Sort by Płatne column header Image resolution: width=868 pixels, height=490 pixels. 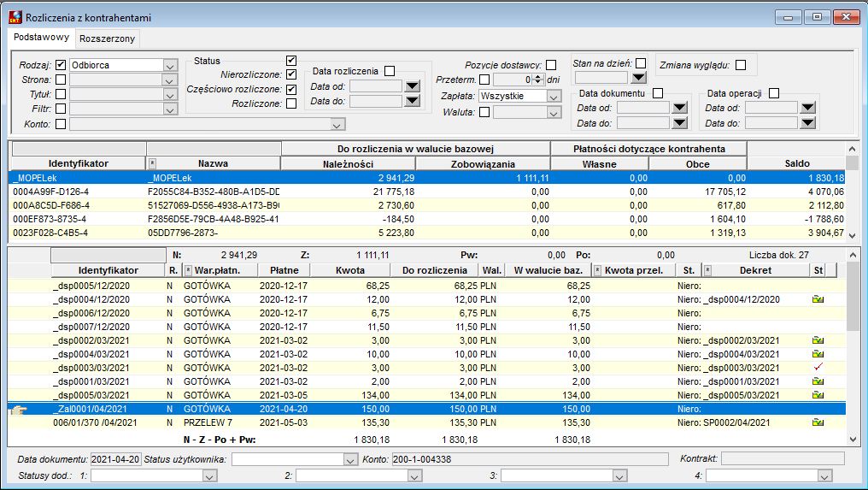coord(284,270)
